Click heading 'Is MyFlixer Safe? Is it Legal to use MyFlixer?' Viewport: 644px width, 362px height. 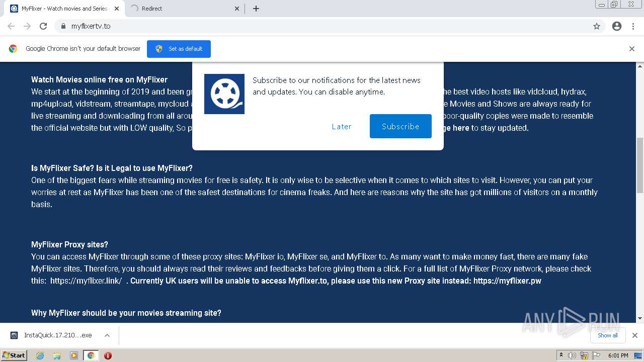tap(112, 168)
